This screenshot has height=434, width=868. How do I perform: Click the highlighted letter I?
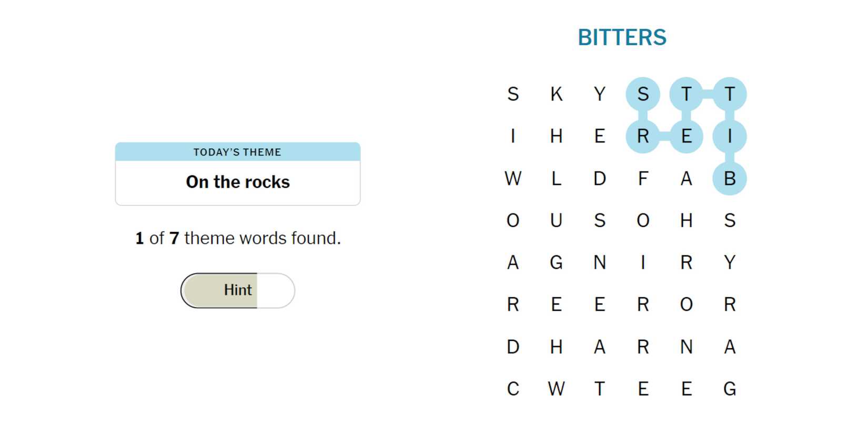[729, 136]
